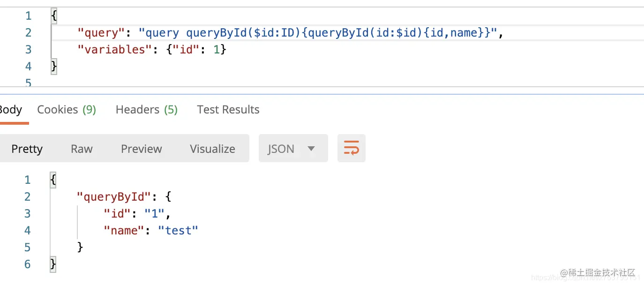Click the "test" value in response
This screenshot has width=644, height=286.
tap(178, 231)
